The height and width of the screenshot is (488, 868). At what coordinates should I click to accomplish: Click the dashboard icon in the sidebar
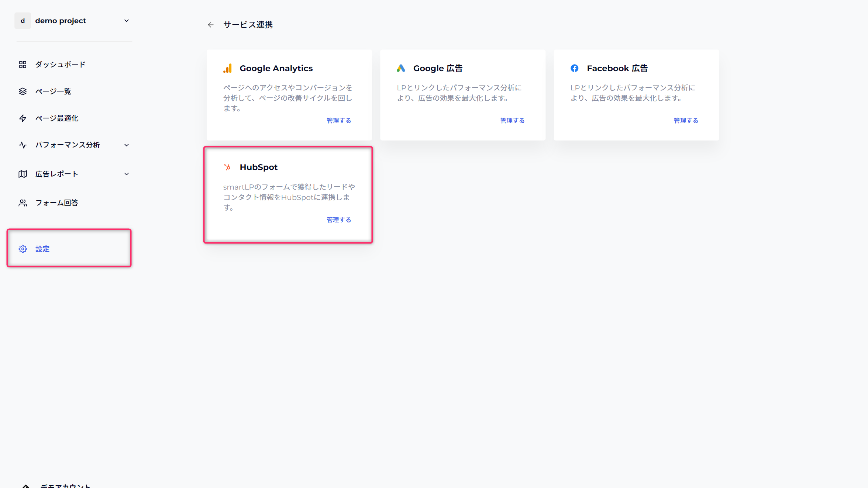[23, 64]
